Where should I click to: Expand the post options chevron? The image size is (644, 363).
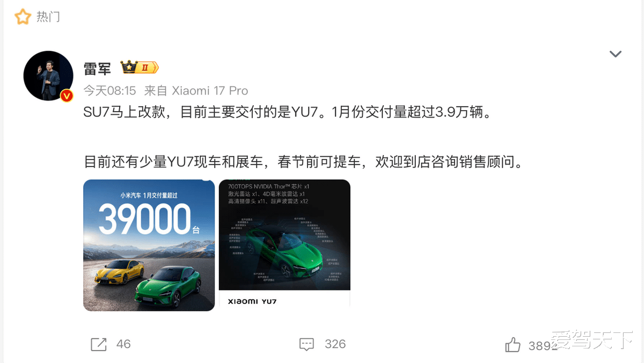pos(615,54)
